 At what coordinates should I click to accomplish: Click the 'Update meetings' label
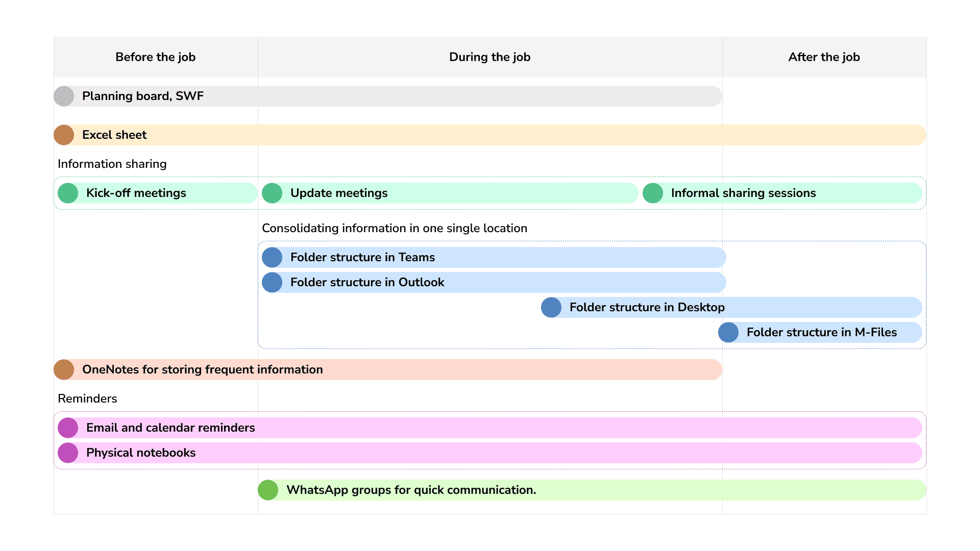coord(339,193)
